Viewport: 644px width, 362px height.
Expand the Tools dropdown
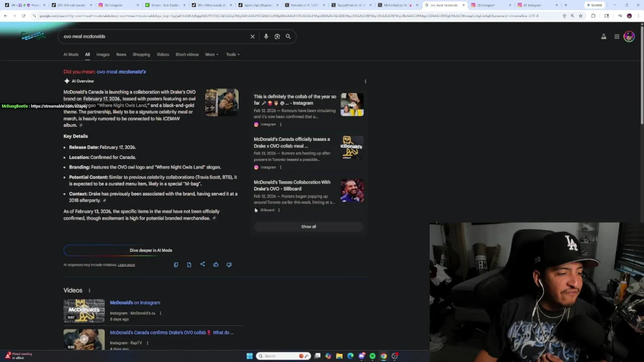[232, 54]
